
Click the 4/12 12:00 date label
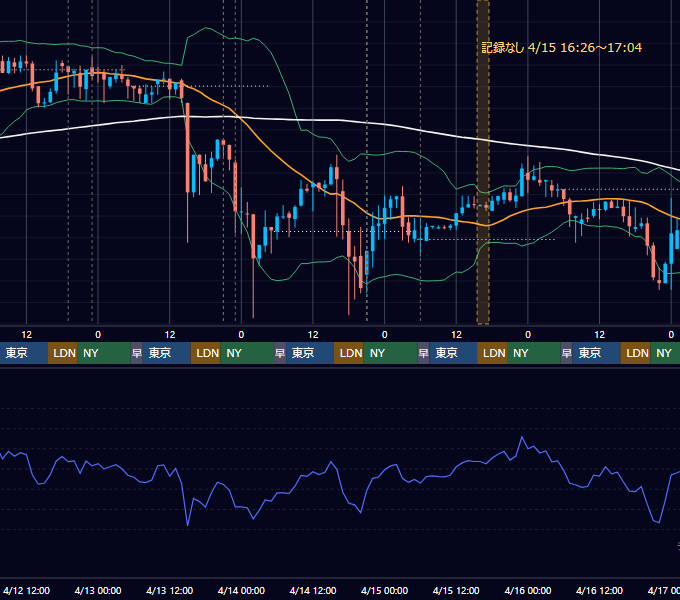[26, 590]
